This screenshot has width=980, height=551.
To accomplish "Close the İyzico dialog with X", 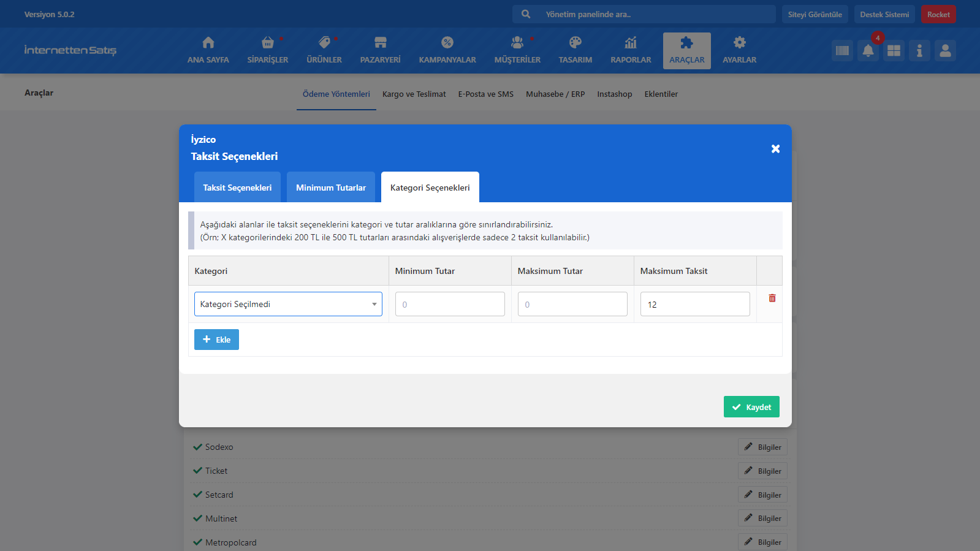I will [775, 149].
